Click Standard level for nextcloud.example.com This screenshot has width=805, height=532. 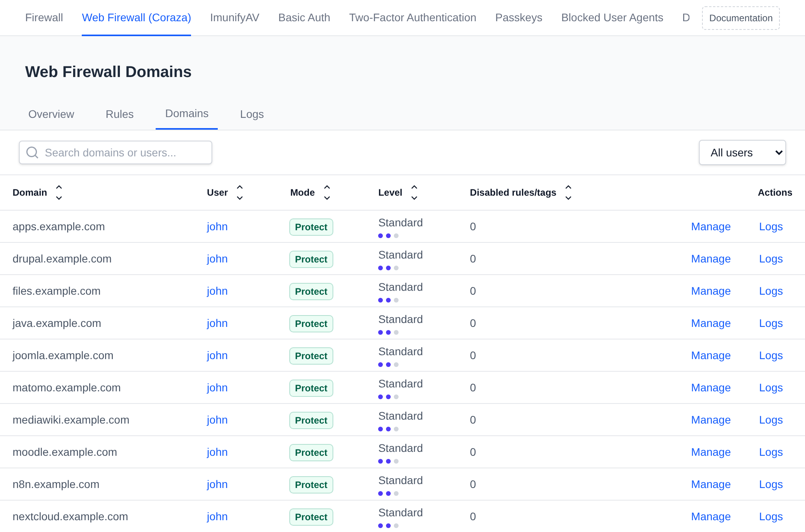coord(401,513)
